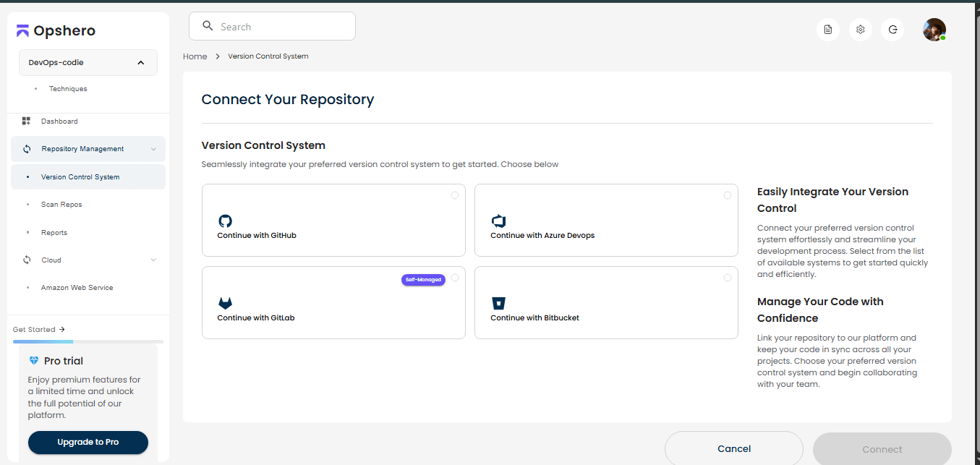Click the Get Started progress bar
The width and height of the screenshot is (980, 465).
coord(88,341)
